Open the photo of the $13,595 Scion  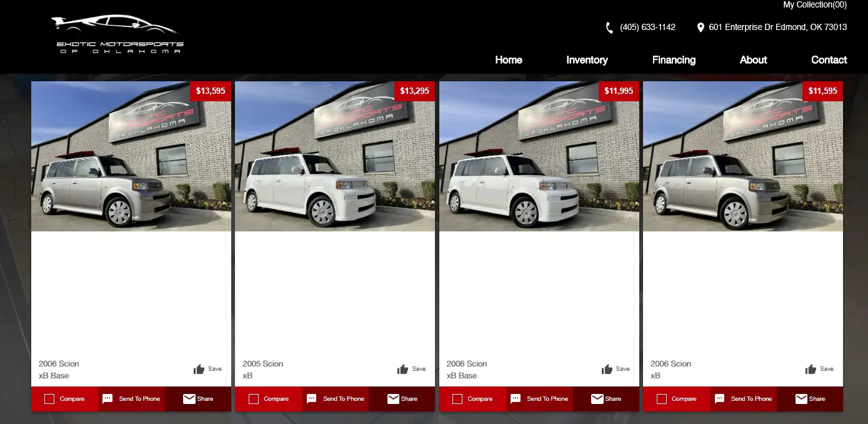click(x=131, y=156)
